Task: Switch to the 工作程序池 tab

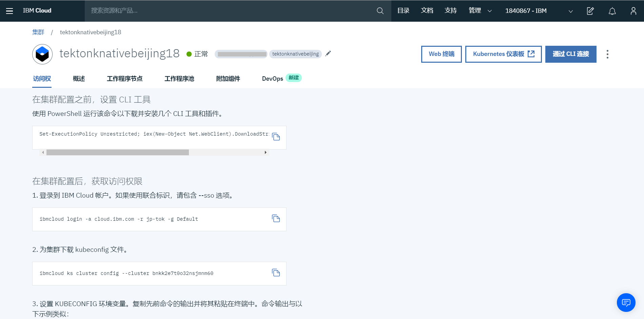Action: [x=179, y=79]
